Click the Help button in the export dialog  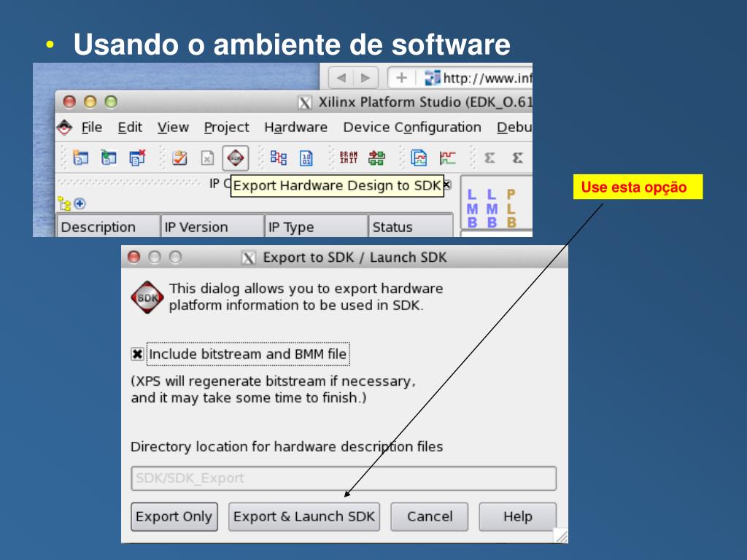(x=517, y=517)
